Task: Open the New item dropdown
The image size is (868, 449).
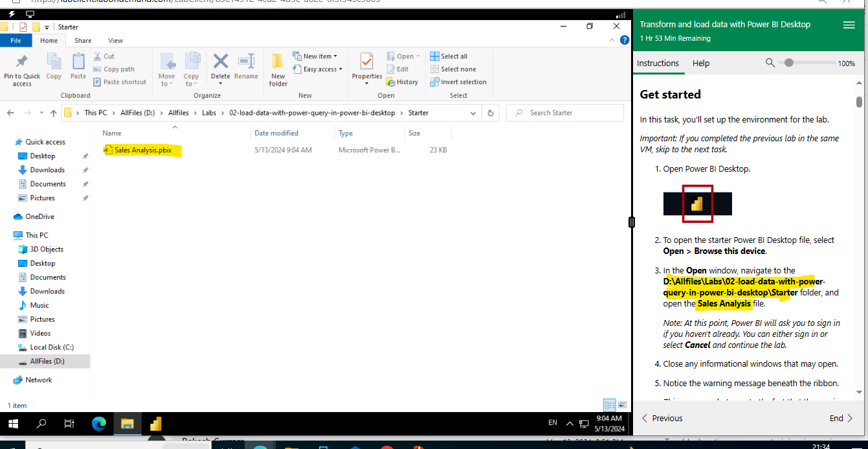Action: click(315, 56)
